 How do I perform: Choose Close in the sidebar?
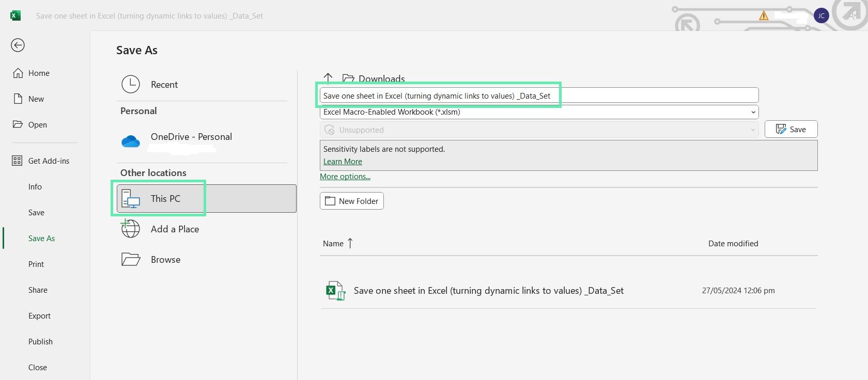coord(38,368)
